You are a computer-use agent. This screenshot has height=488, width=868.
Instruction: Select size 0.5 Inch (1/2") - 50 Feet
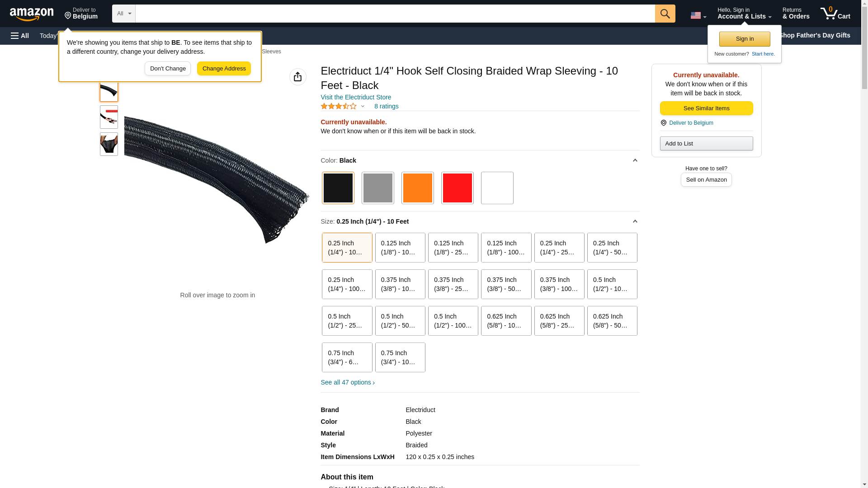(x=400, y=321)
